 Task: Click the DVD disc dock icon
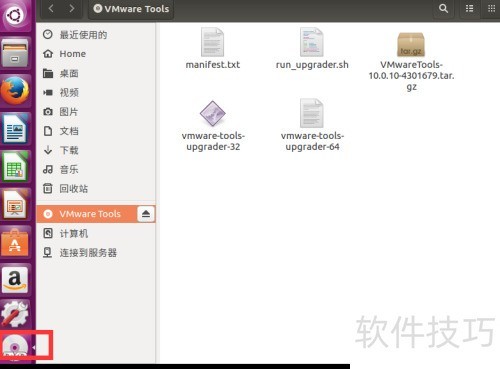(15, 347)
